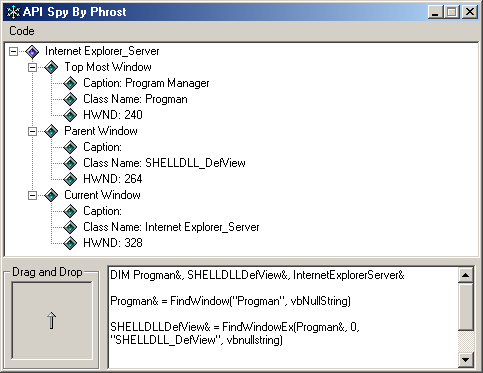Select the Current Window tree item
The width and height of the screenshot is (483, 373).
[x=102, y=195]
